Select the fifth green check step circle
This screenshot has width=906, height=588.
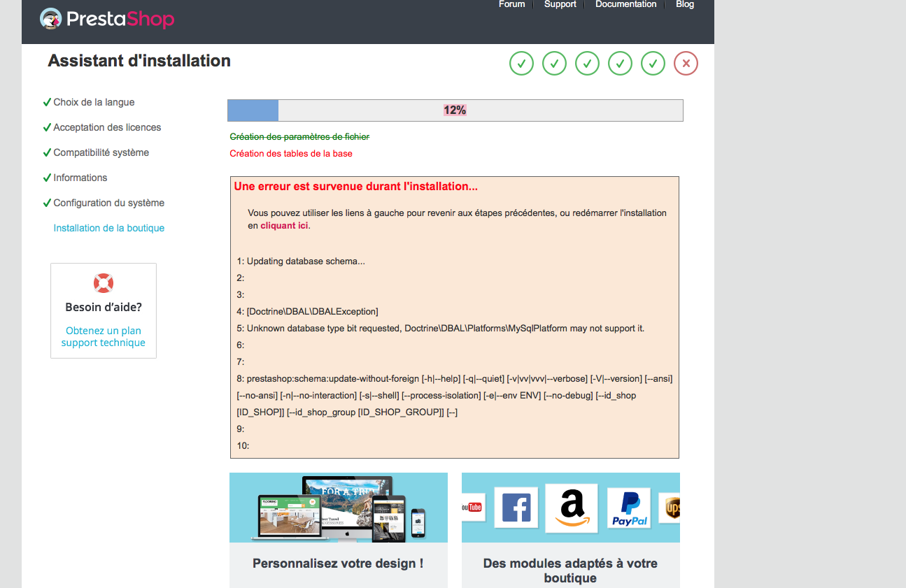click(x=653, y=64)
